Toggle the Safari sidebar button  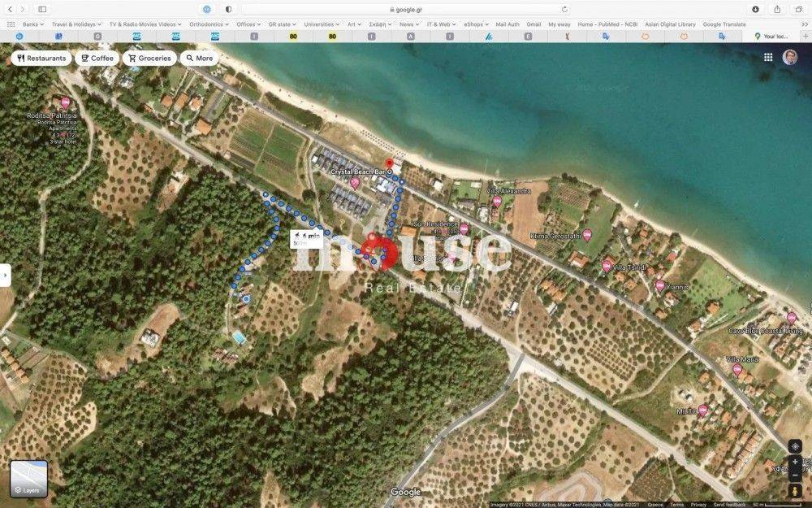coord(42,9)
